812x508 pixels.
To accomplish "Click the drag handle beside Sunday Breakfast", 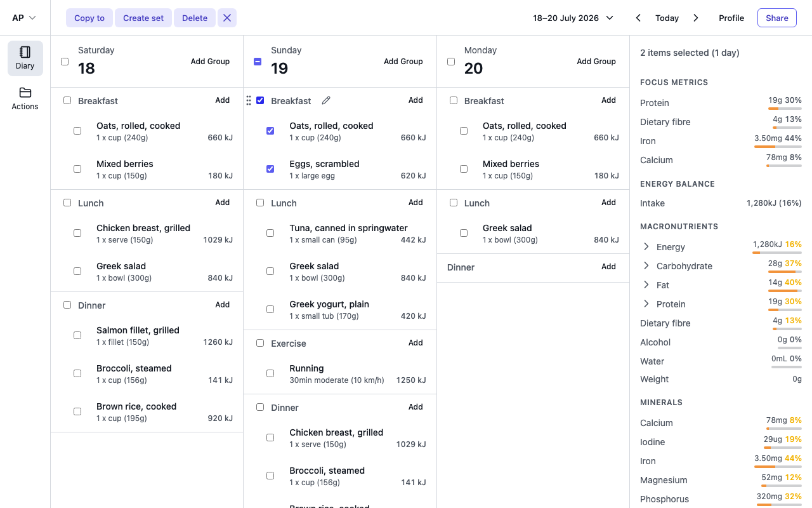I will [x=249, y=100].
